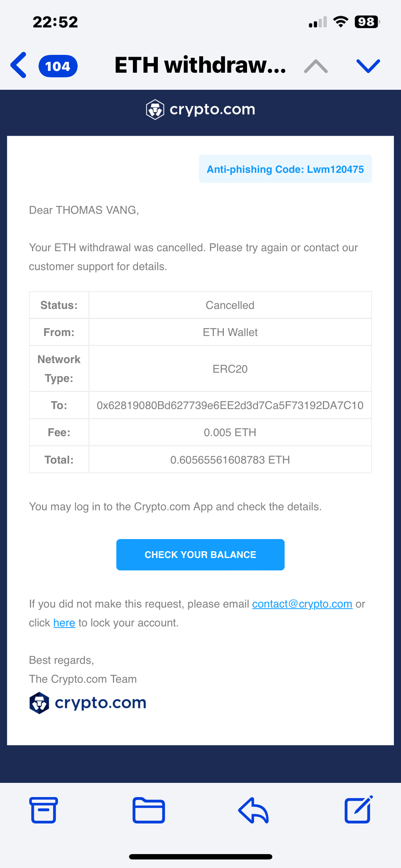Tap the battery indicator in status bar
This screenshot has width=401, height=868.
coord(367,22)
